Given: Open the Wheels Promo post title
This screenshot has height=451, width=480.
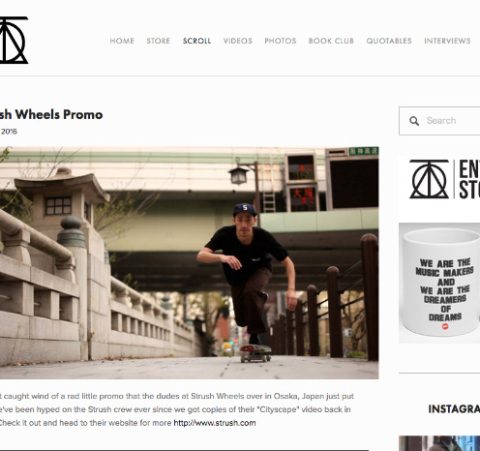Looking at the screenshot, I should point(51,115).
